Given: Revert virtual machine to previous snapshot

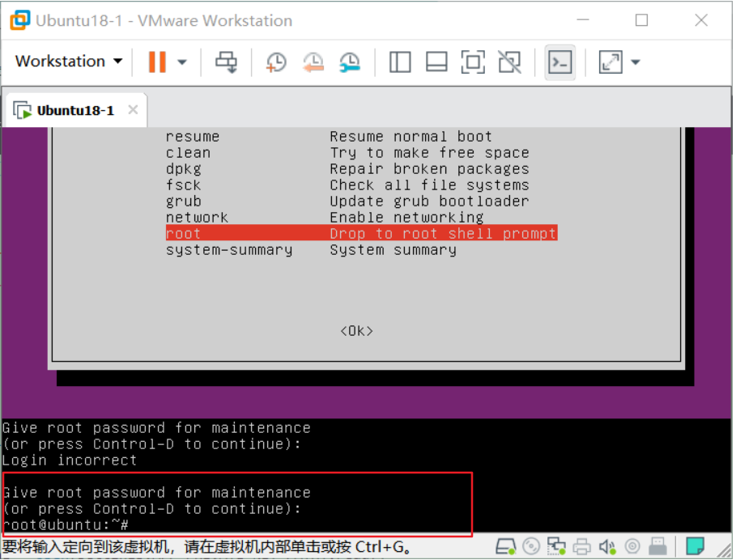Looking at the screenshot, I should click(313, 62).
